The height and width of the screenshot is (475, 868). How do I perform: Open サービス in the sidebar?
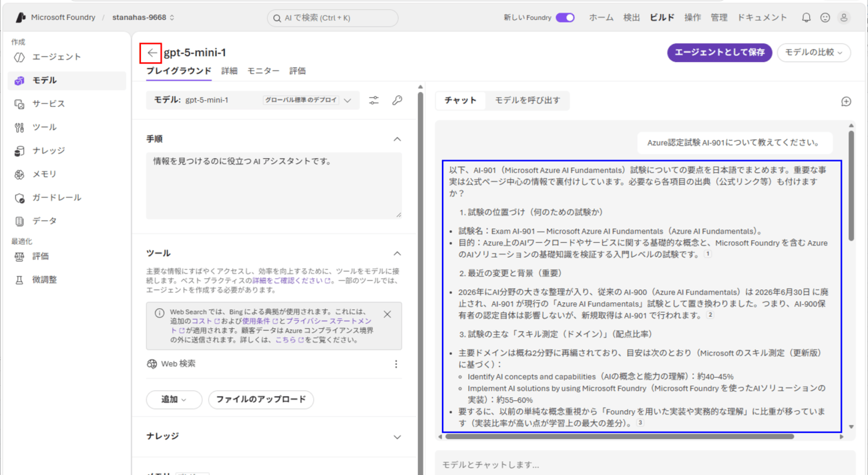tap(67, 103)
